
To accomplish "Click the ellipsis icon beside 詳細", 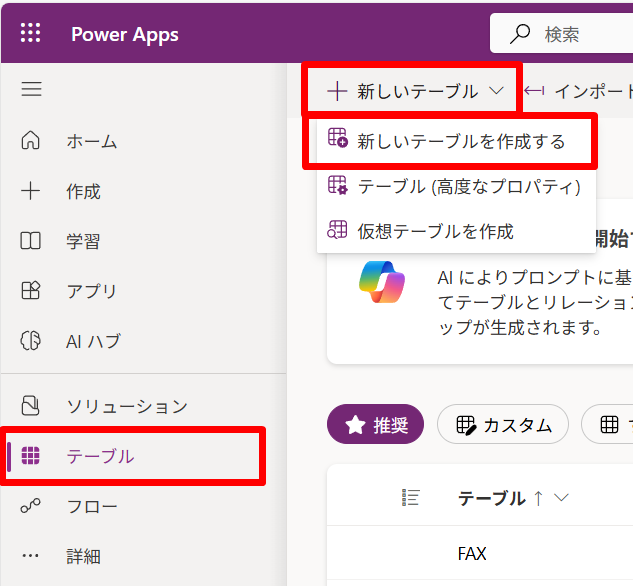I will pyautogui.click(x=31, y=556).
